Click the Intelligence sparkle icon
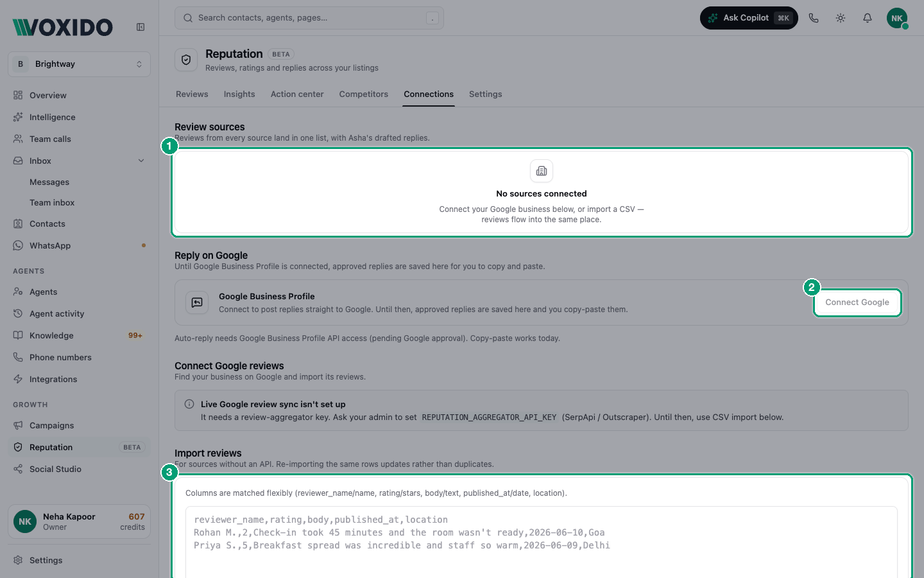This screenshot has height=578, width=924. click(x=18, y=117)
